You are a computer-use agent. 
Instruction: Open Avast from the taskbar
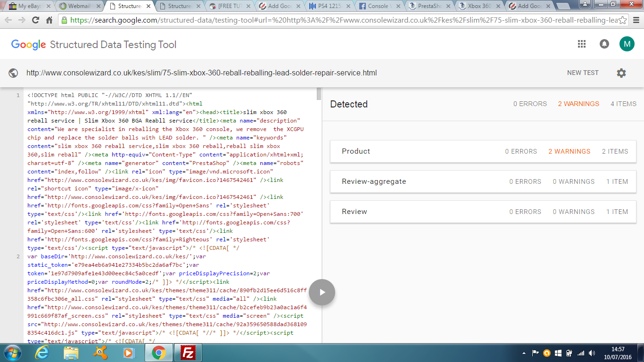tap(99, 353)
